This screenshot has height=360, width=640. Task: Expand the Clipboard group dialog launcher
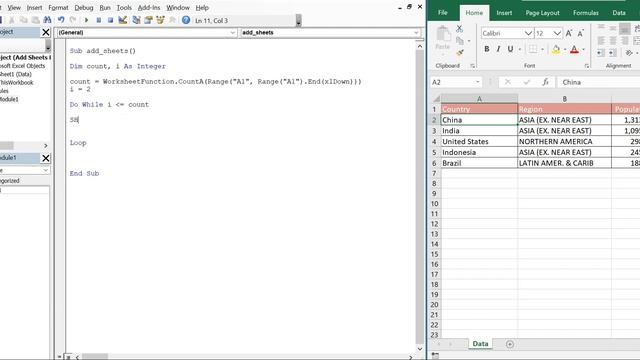[x=473, y=66]
